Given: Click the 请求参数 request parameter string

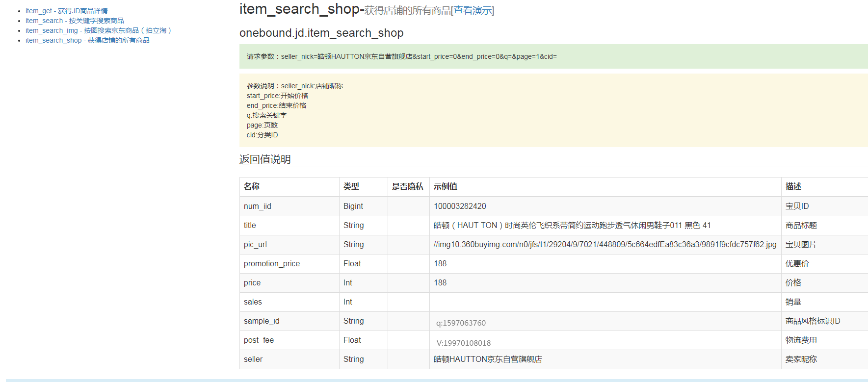Looking at the screenshot, I should pos(401,56).
